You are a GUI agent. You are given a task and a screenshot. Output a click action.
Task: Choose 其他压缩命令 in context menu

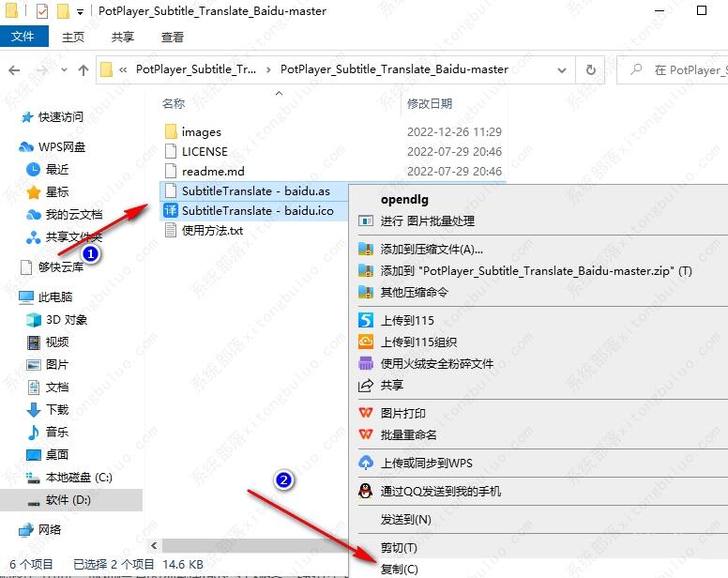point(415,292)
